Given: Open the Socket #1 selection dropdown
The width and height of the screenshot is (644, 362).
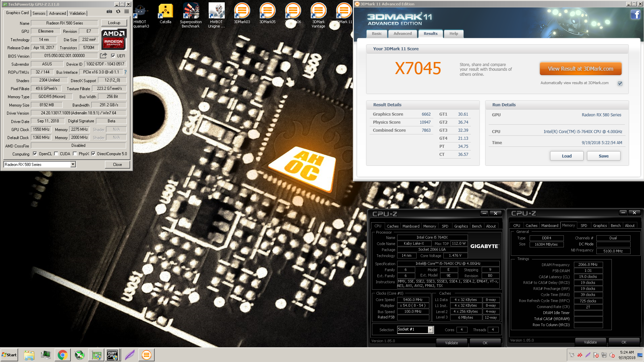Looking at the screenshot, I should pos(430,330).
